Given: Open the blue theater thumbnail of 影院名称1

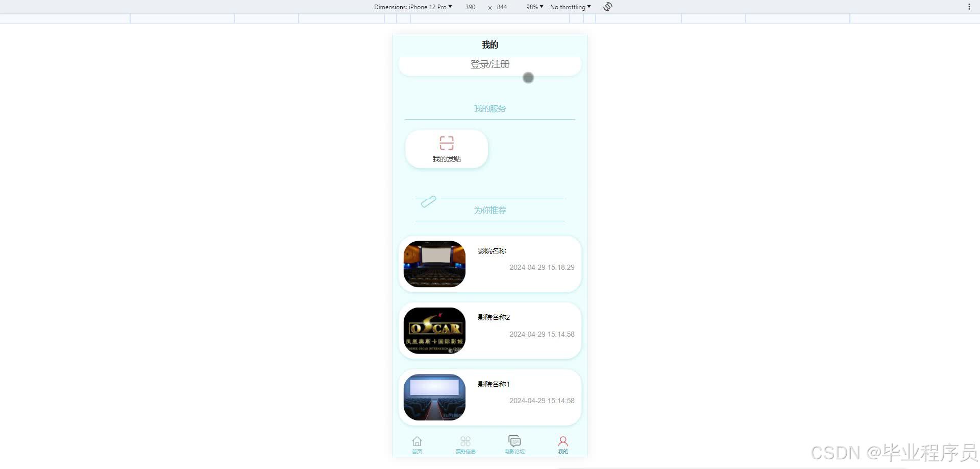Looking at the screenshot, I should [x=434, y=397].
